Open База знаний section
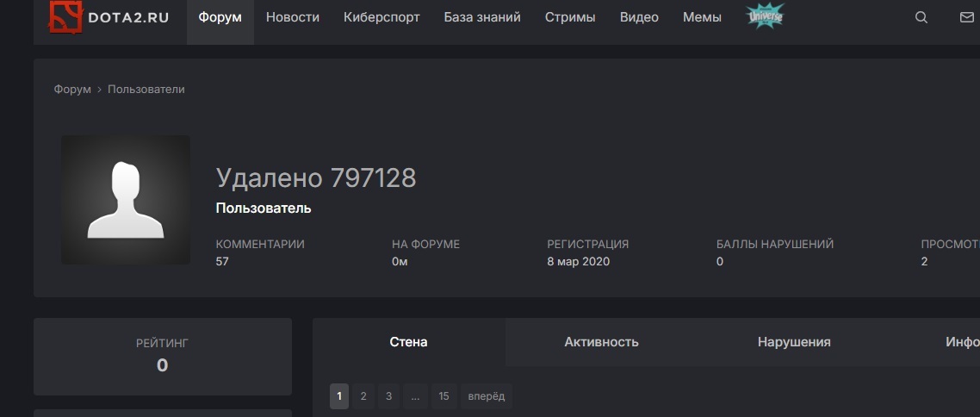Screen dimensions: 980x417 tap(482, 17)
